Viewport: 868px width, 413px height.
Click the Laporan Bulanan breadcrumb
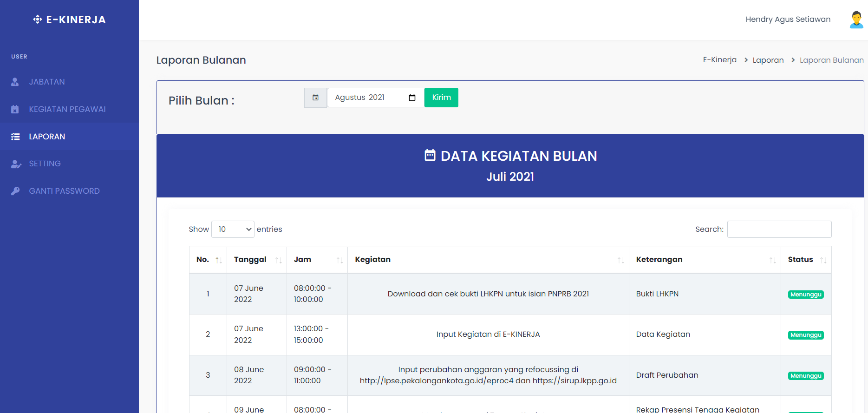tap(831, 60)
